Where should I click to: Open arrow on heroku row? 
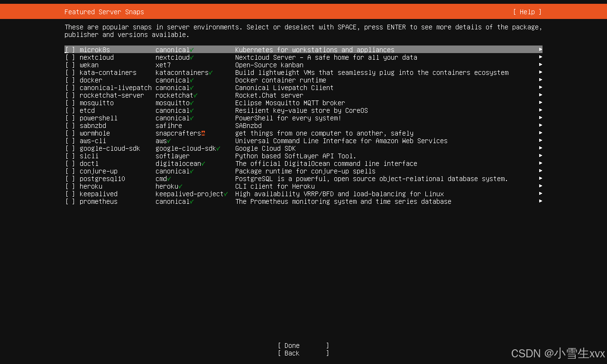(541, 186)
